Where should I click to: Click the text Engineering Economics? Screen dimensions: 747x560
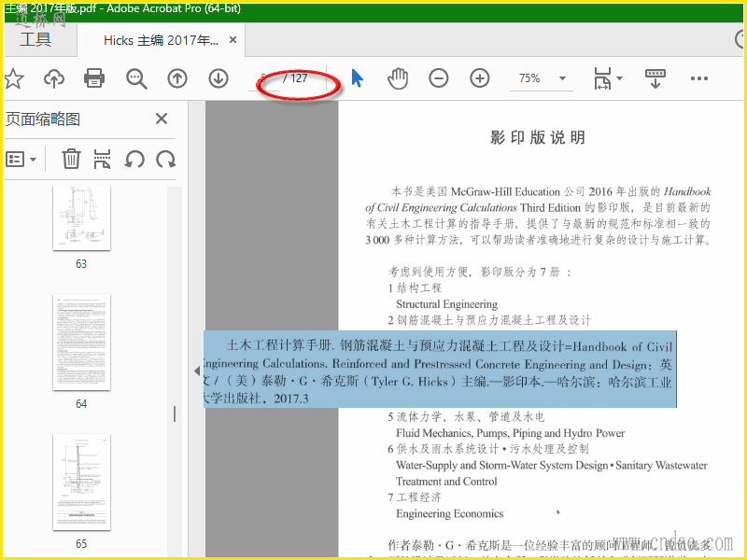coord(450,513)
